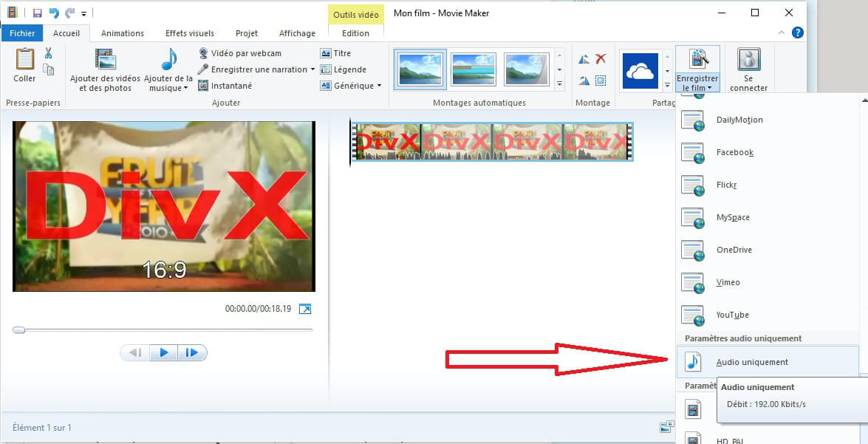Choose Vimeo in the save list
The image size is (868, 444).
point(768,282)
